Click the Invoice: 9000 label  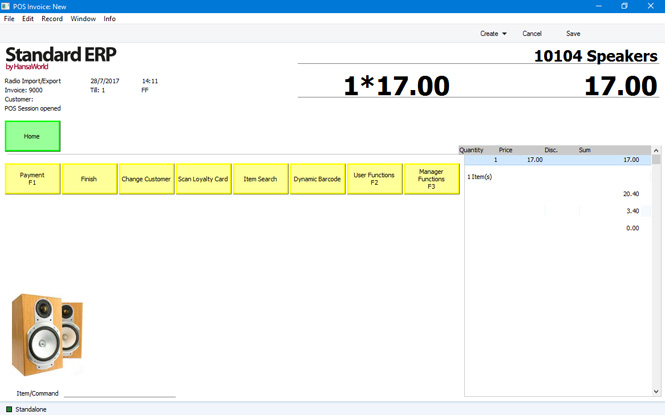(23, 90)
